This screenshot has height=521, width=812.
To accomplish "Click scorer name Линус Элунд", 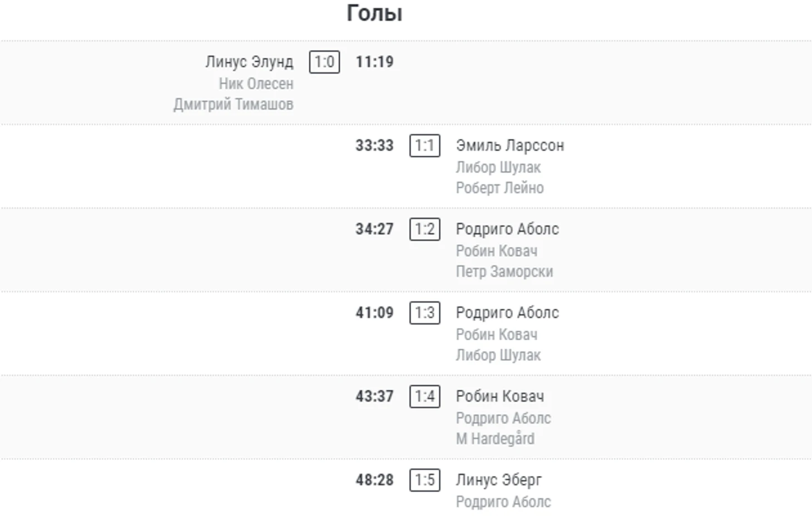I will coord(249,62).
